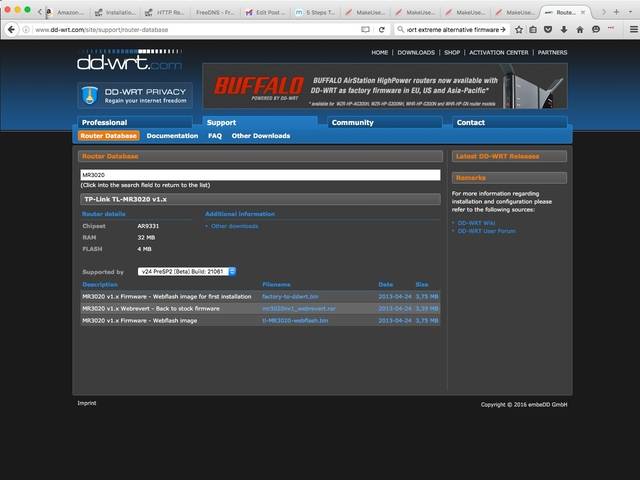640x480 pixels.
Task: Open the HOME top link
Action: tap(380, 53)
